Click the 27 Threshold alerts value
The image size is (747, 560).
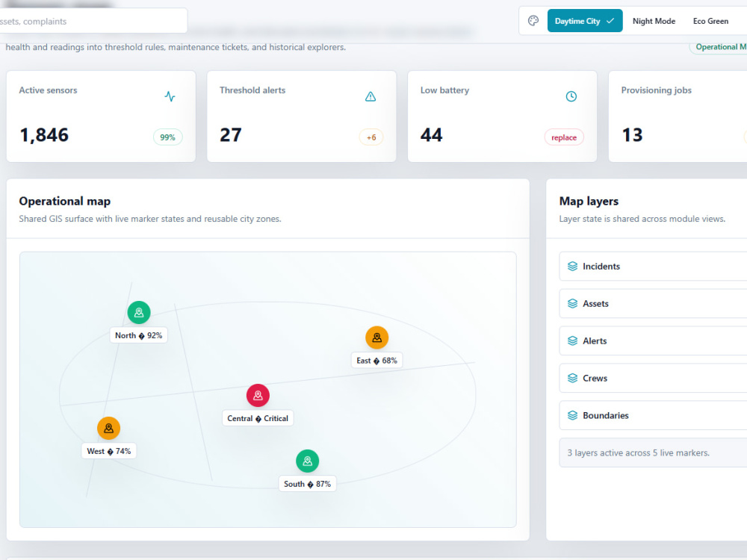point(231,134)
